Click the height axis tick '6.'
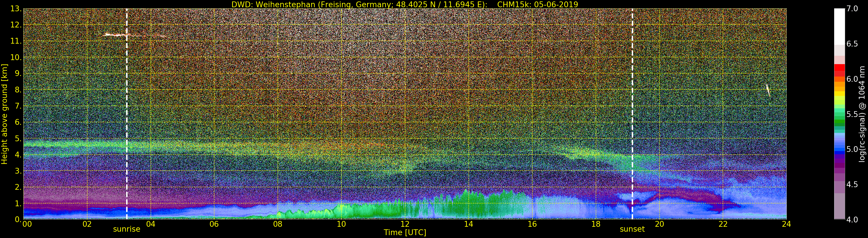 18,122
